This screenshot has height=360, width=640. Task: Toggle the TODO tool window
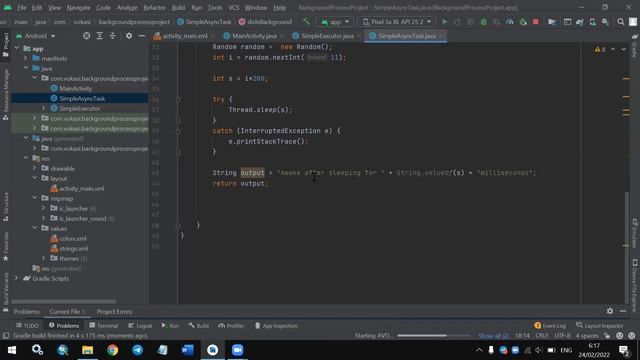[x=27, y=325]
